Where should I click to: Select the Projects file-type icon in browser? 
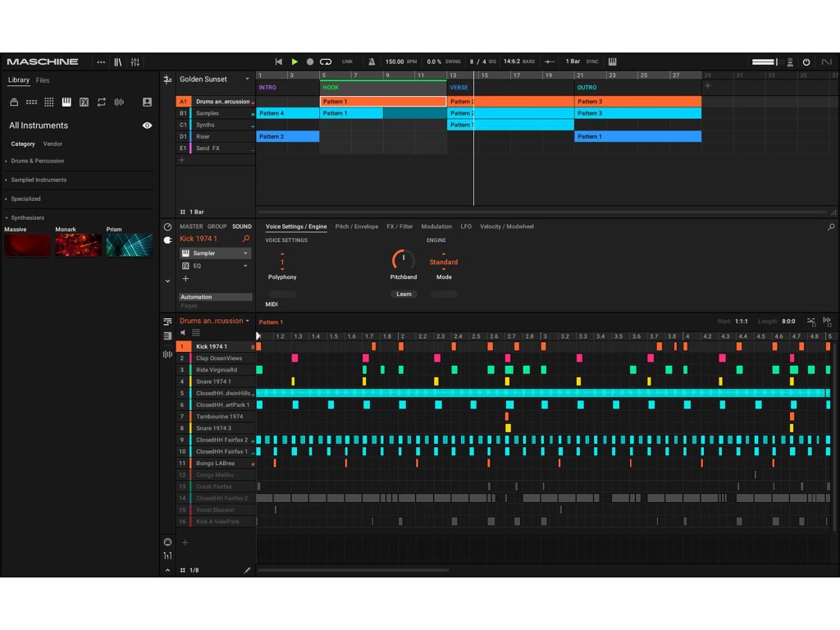[15, 102]
